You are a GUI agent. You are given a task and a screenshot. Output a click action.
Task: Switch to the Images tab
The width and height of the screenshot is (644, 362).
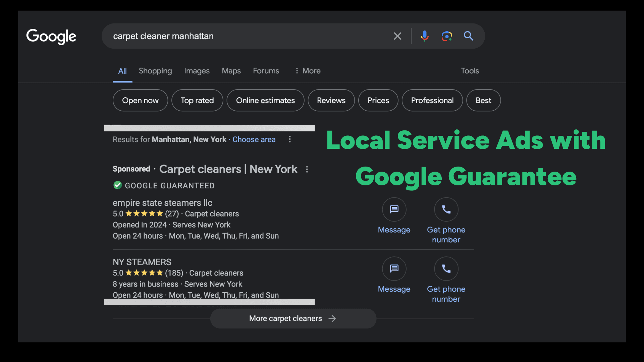[x=197, y=71]
